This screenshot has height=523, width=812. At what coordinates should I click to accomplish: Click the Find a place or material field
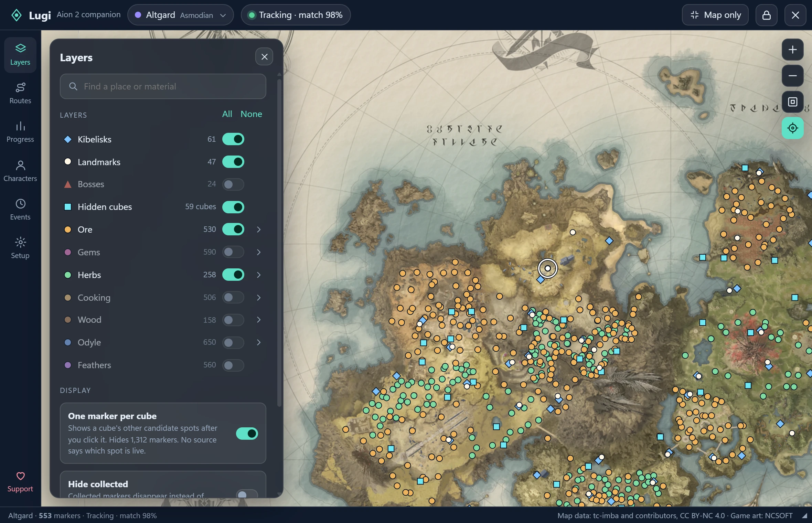click(163, 86)
